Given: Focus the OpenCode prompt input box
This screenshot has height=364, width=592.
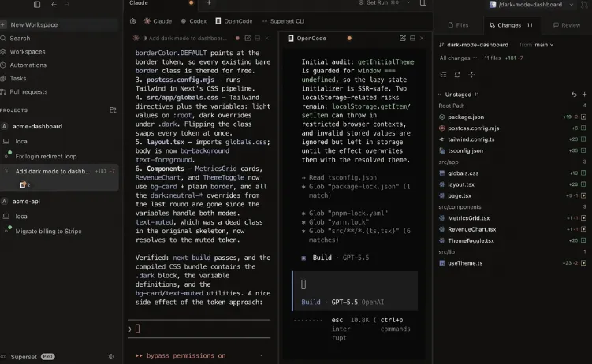Looking at the screenshot, I should (x=355, y=291).
